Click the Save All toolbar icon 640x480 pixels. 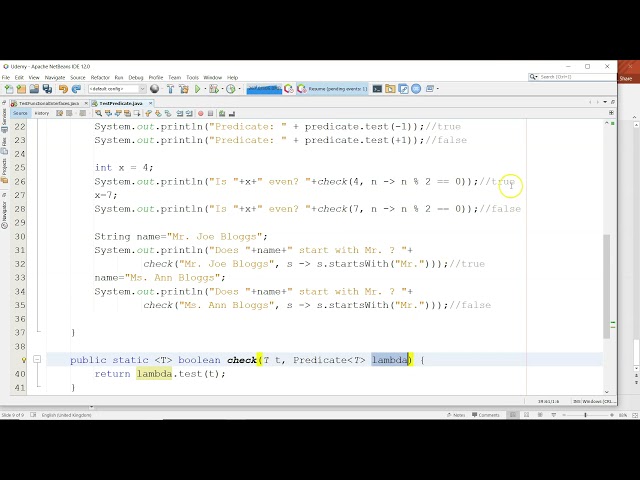click(47, 89)
